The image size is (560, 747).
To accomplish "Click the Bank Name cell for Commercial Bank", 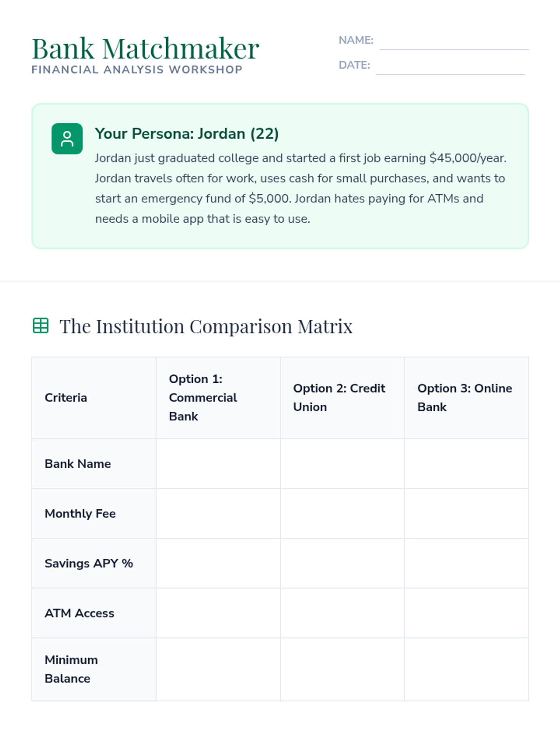I will pos(218,464).
